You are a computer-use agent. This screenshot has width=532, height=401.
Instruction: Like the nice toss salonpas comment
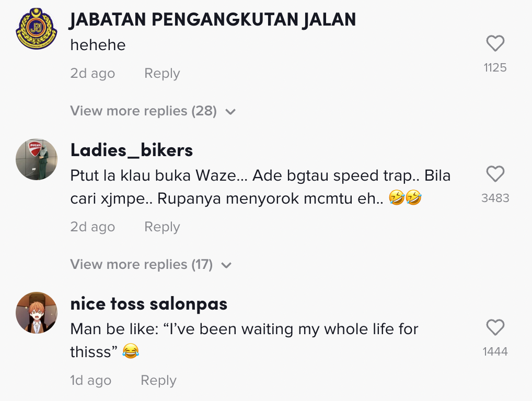point(495,328)
